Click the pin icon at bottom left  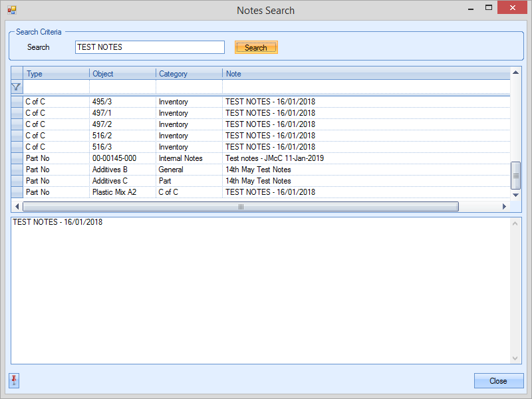[x=14, y=380]
